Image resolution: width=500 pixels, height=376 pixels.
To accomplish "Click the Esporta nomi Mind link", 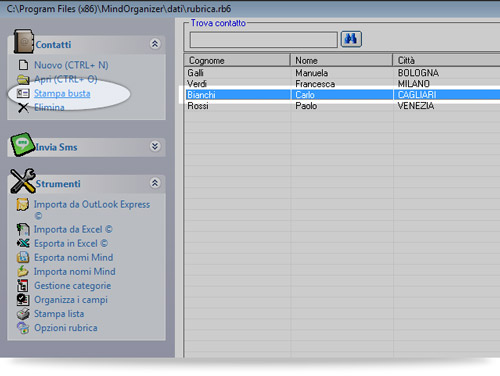I will [x=74, y=257].
